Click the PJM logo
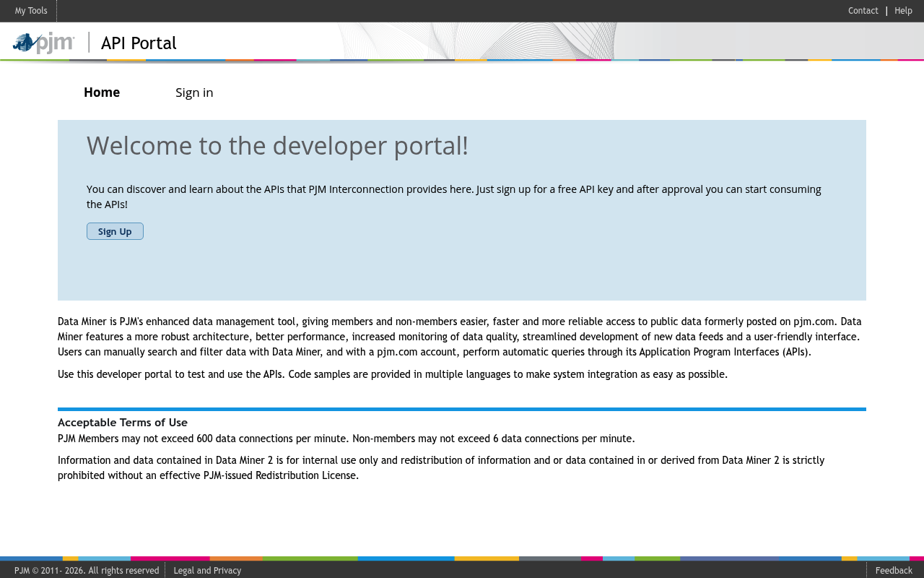The height and width of the screenshot is (578, 924). click(43, 43)
